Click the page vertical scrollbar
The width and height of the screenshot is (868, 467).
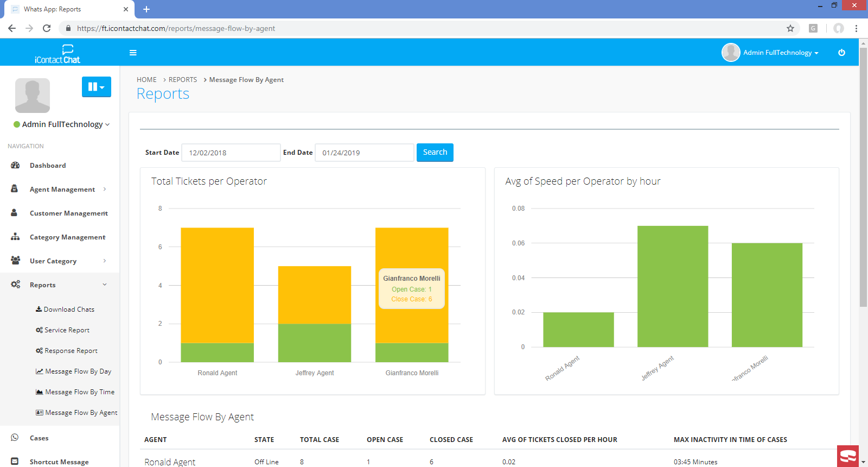pos(863,177)
